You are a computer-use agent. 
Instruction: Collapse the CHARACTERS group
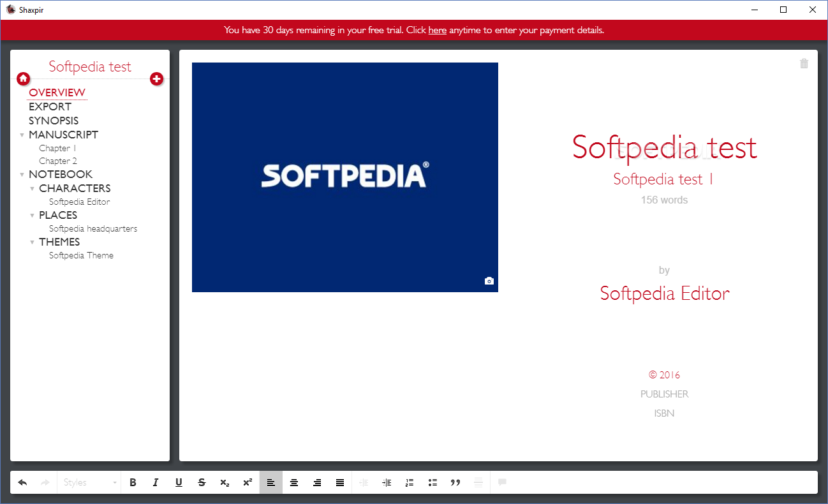tap(32, 189)
